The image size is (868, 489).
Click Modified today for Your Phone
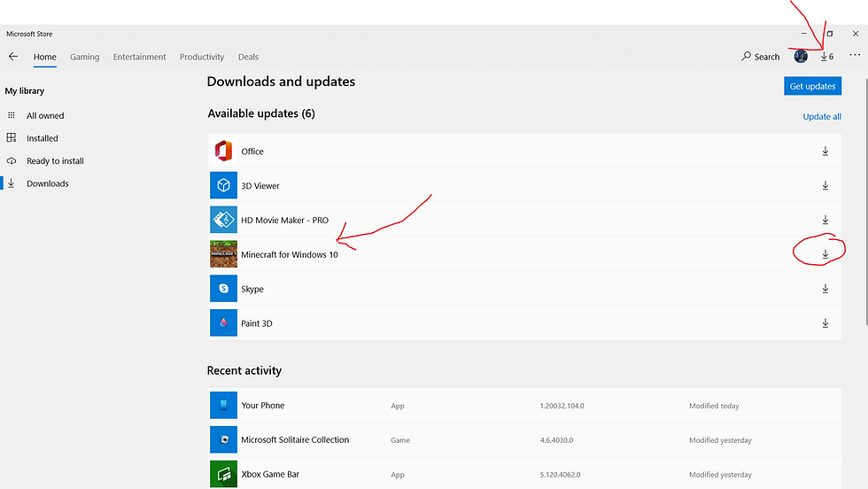714,406
